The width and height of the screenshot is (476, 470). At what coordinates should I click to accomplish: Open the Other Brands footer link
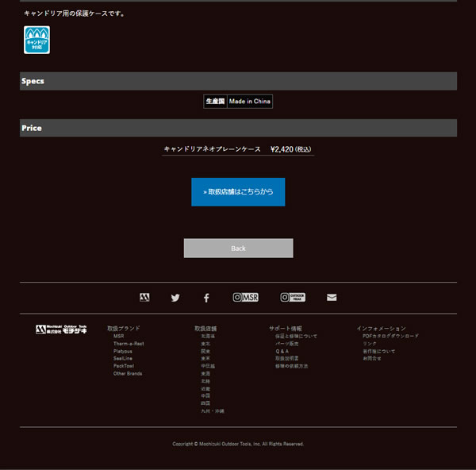click(128, 373)
